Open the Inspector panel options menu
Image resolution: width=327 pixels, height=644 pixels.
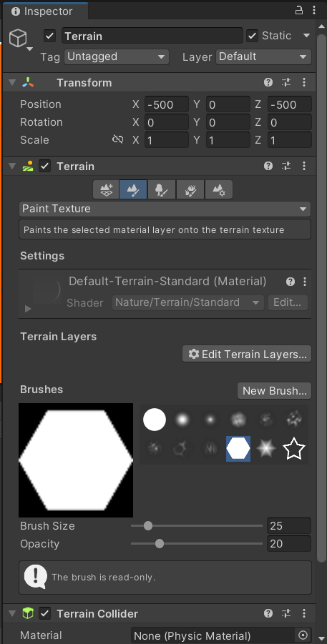pos(314,11)
